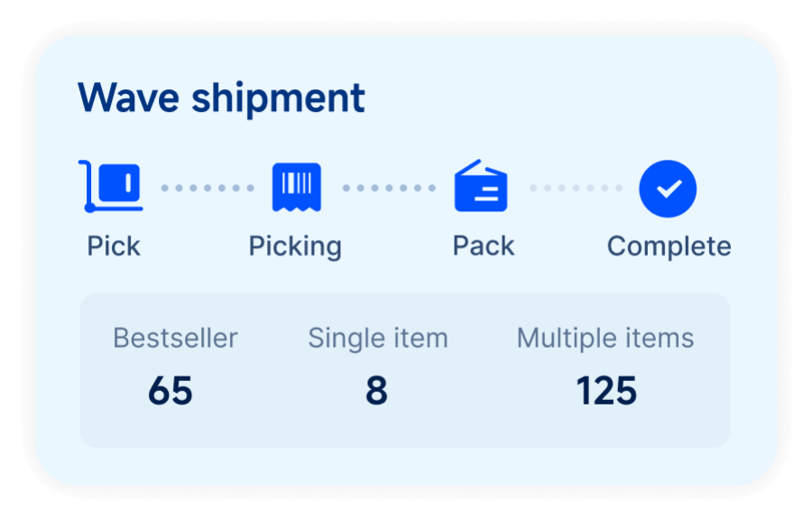Image resolution: width=812 pixels, height=520 pixels.
Task: Click dotted progress line between Picking and Pack
Action: pos(389,188)
